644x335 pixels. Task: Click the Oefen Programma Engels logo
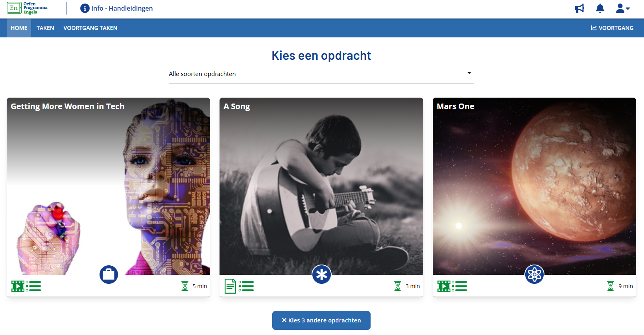tap(27, 8)
